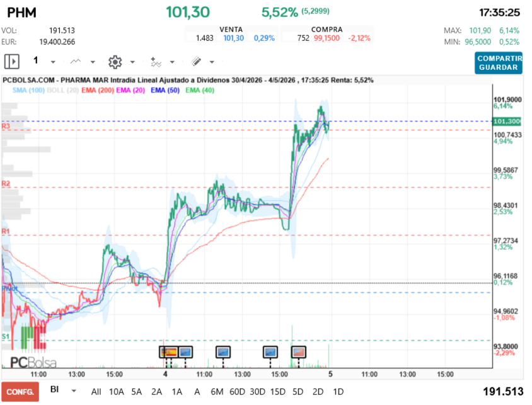Click the S1 support level label
Viewport: 532px width, 405px height.
(6, 336)
